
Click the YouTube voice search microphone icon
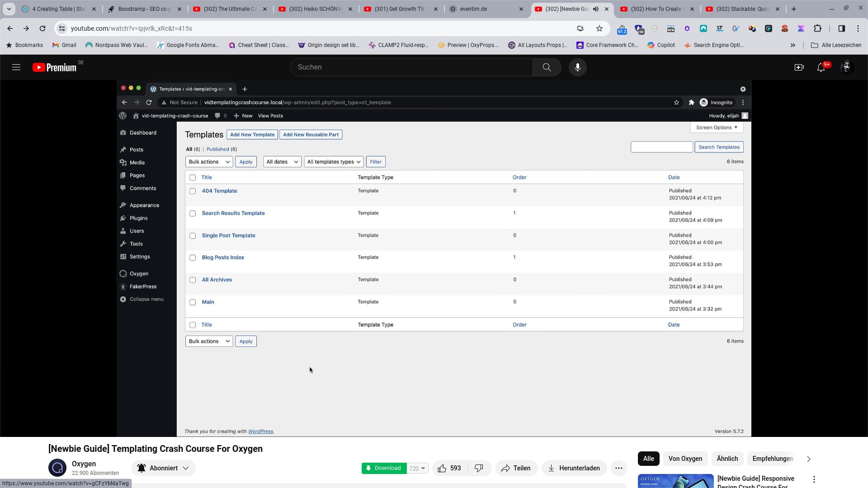(x=577, y=67)
